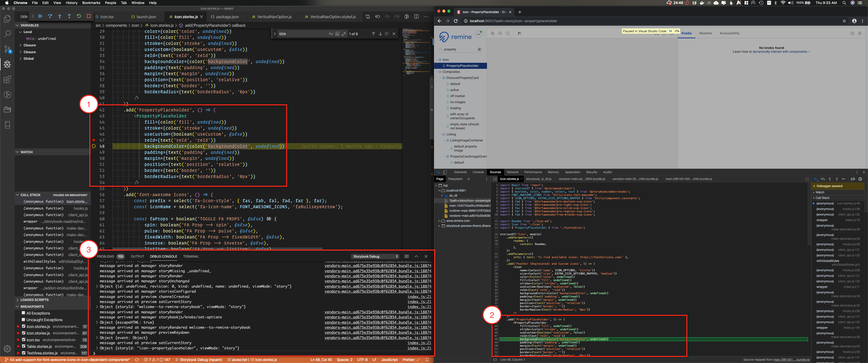Image resolution: width=868 pixels, height=363 pixels.
Task: Click Storybook change background icon
Action: coord(519,33)
